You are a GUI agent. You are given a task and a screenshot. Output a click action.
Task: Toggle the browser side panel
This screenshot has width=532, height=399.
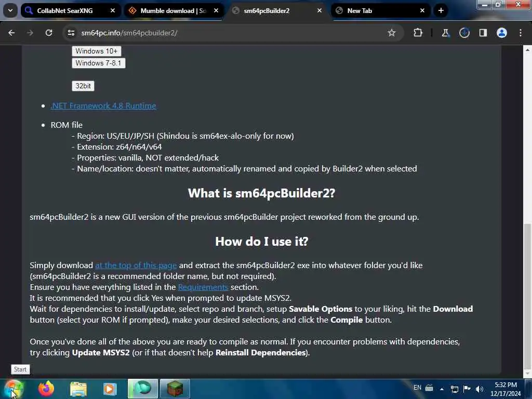tap(483, 33)
